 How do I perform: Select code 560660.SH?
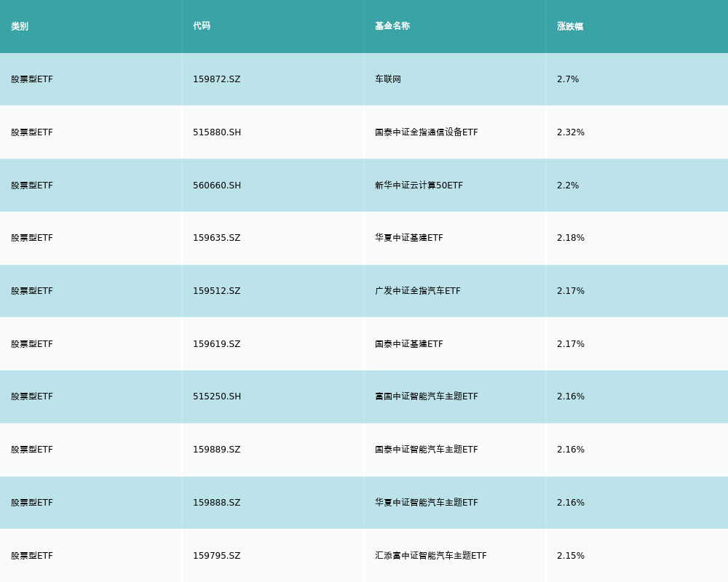click(x=217, y=186)
